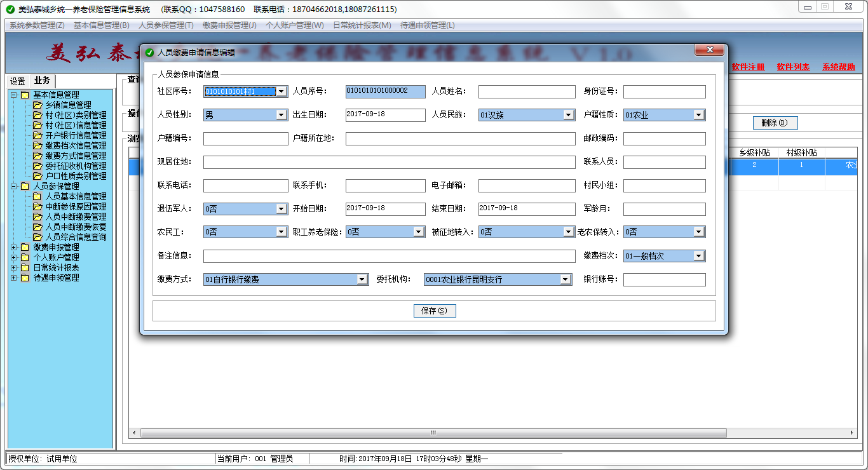The width and height of the screenshot is (868, 470).
Task: Close the 人员缴费申请信息编辑 dialog
Action: coord(709,50)
